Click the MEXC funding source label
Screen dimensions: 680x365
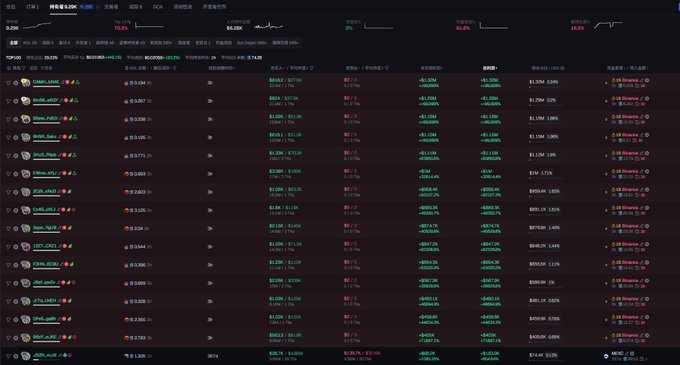(x=617, y=353)
